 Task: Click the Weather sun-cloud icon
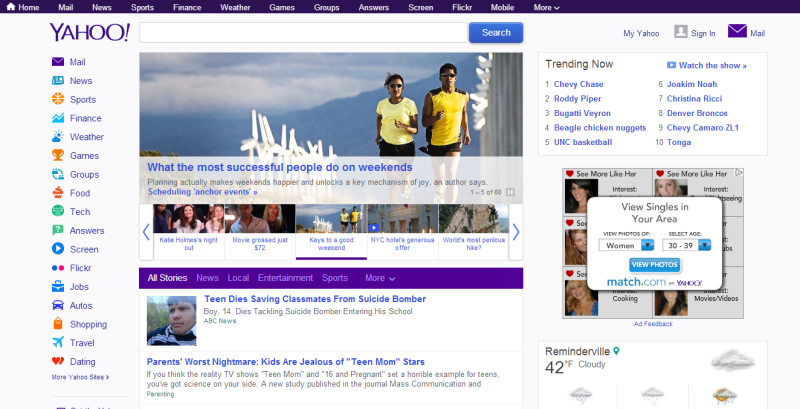pyautogui.click(x=58, y=137)
